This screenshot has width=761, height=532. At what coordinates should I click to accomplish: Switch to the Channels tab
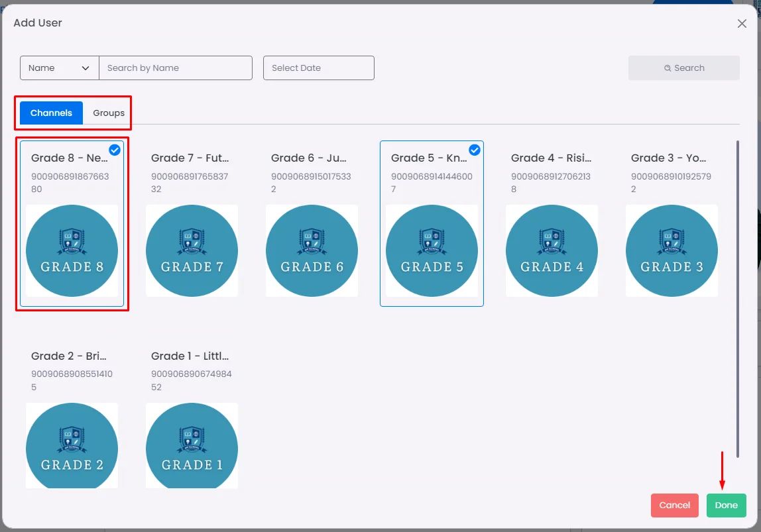click(x=51, y=113)
